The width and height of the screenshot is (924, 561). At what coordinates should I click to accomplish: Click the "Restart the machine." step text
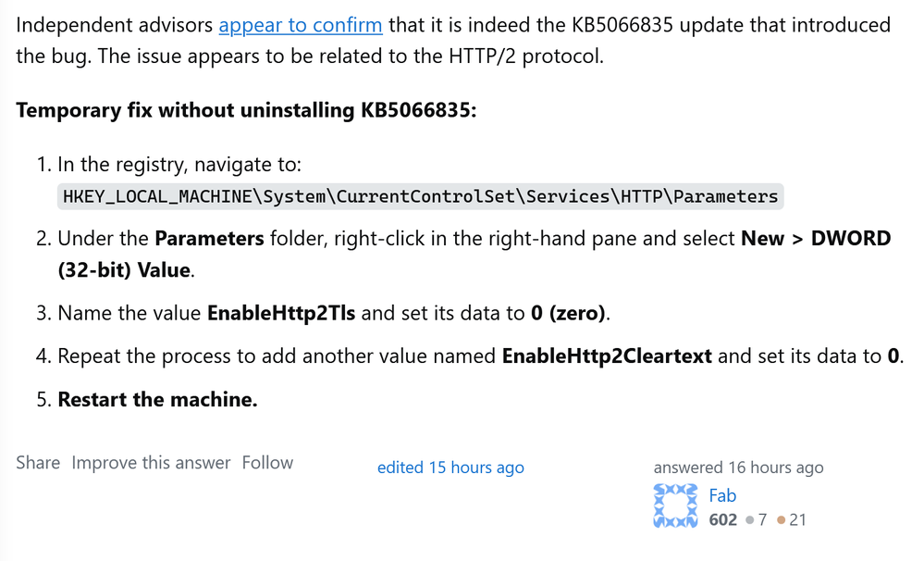[157, 400]
